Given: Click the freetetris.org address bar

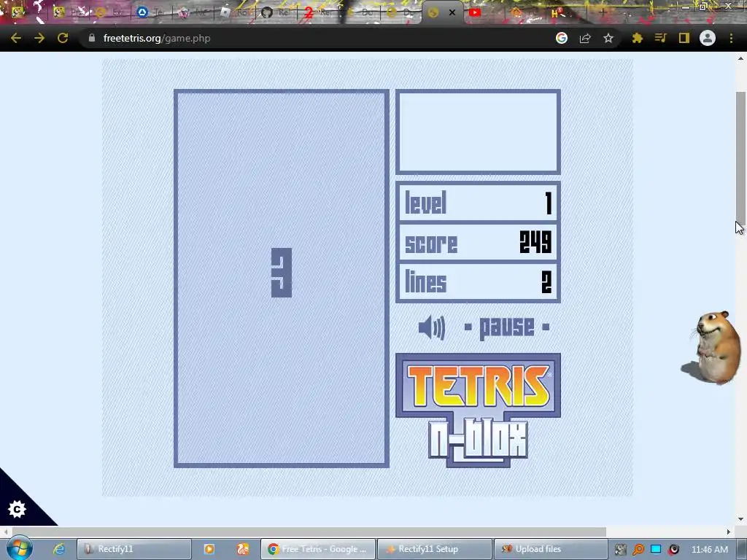Looking at the screenshot, I should [x=314, y=38].
